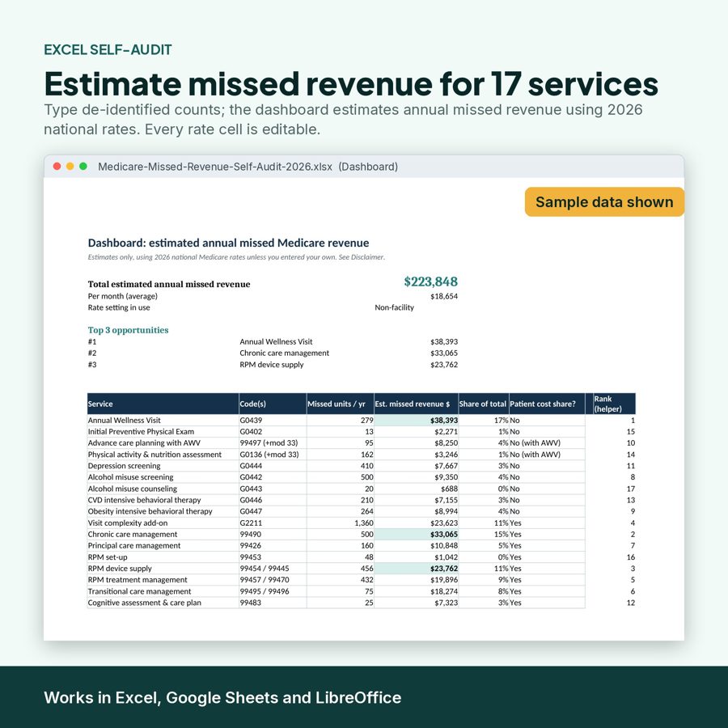Select the total value $223,848
The height and width of the screenshot is (728, 728).
click(430, 281)
